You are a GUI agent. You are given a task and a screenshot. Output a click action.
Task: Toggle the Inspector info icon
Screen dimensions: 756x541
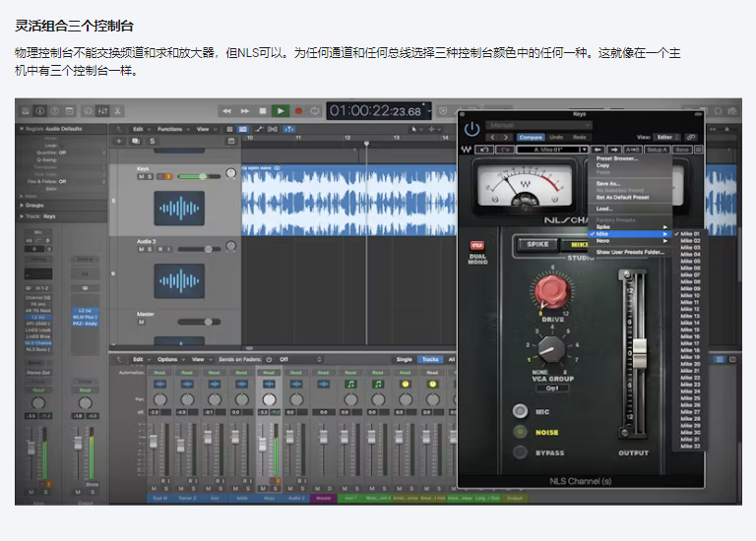click(40, 111)
